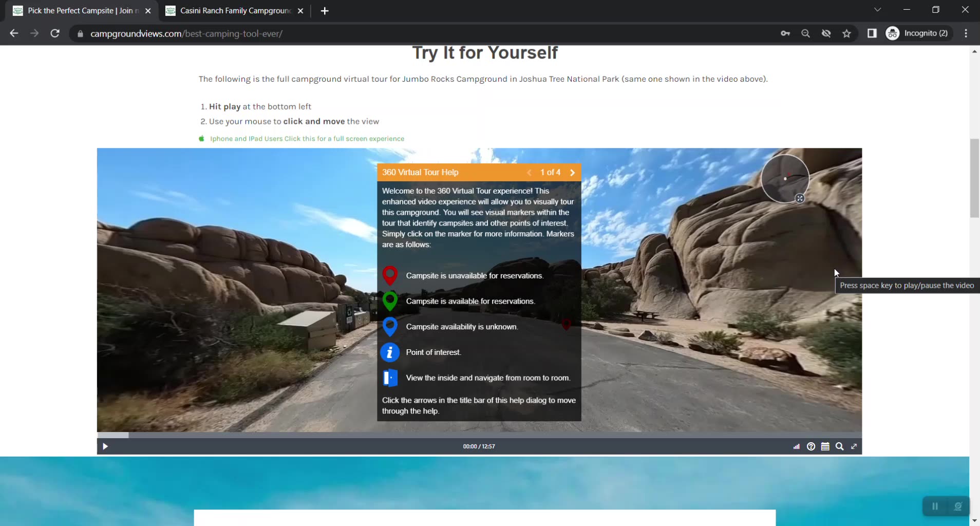This screenshot has height=526, width=980.
Task: Enter fullscreen with the diagonal arrows icon
Action: [x=854, y=446]
